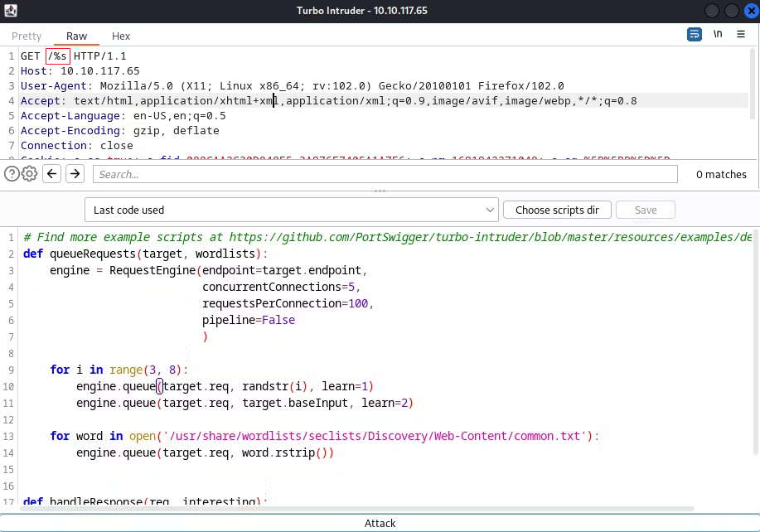The width and height of the screenshot is (760, 532).
Task: Click the pipeline=False line
Action: (249, 320)
